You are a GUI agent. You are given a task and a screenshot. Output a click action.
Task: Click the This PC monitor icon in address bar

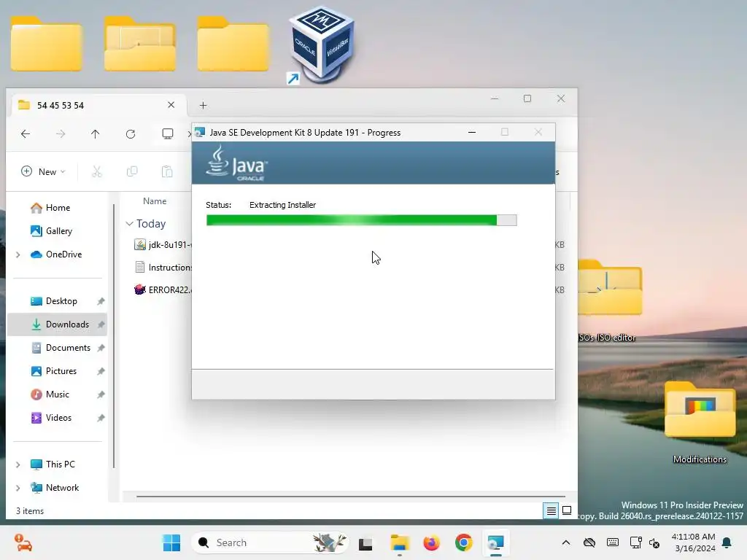click(168, 134)
